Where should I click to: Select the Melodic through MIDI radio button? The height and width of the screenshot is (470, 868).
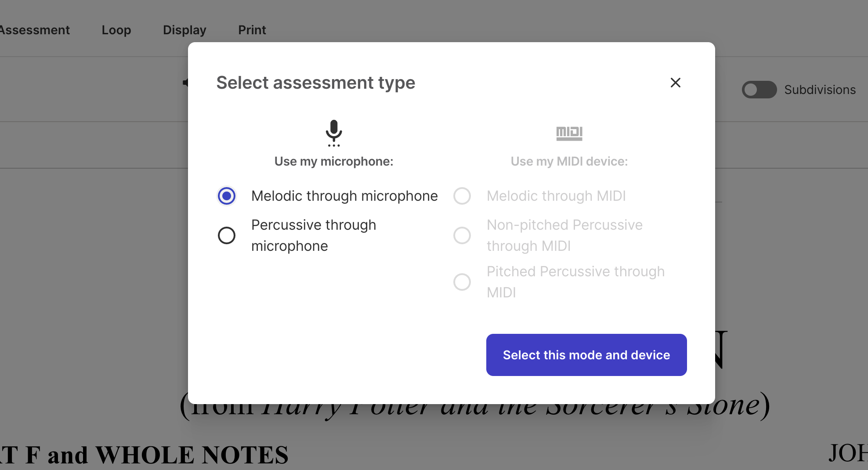(462, 196)
